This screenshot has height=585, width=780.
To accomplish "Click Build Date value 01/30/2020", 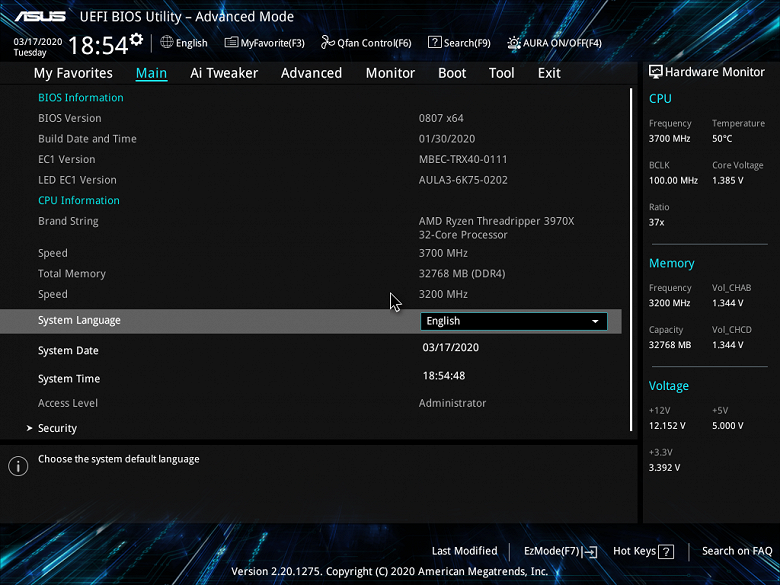I will click(x=447, y=139).
